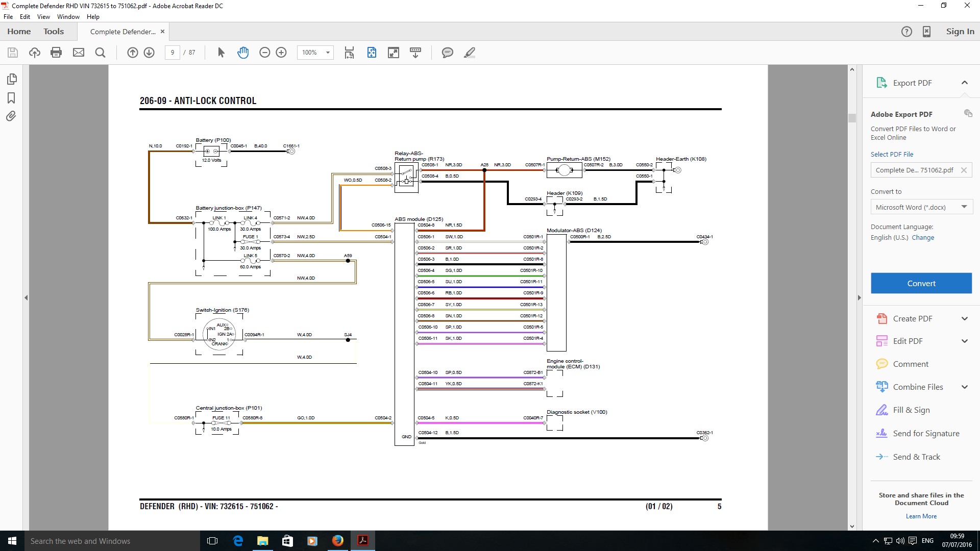Print the document using printer icon
The image size is (980, 551).
56,53
